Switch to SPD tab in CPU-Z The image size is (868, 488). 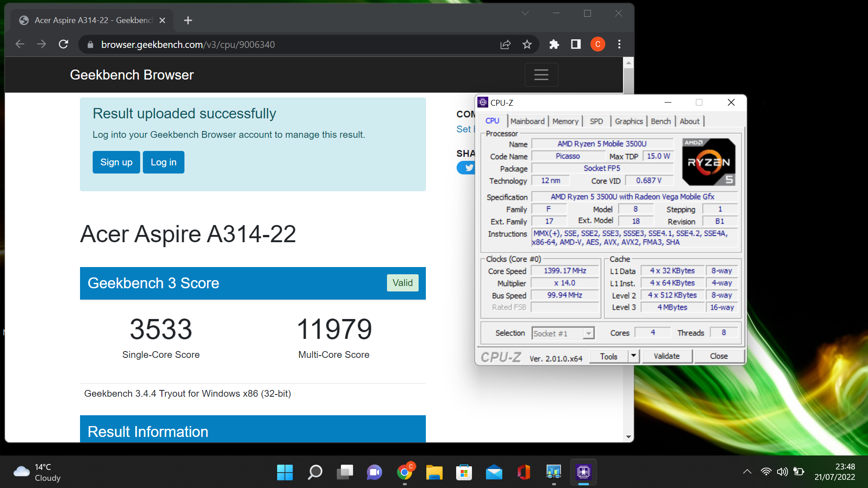[596, 121]
